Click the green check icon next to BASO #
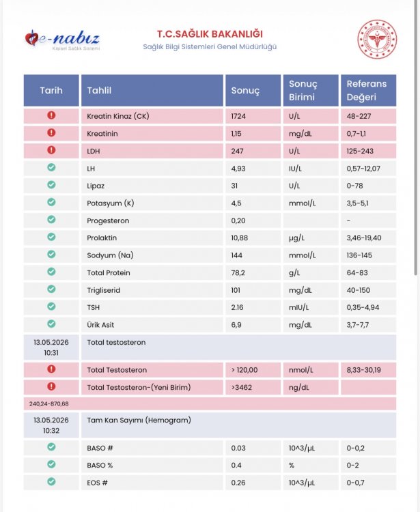The image size is (420, 512). (x=51, y=447)
